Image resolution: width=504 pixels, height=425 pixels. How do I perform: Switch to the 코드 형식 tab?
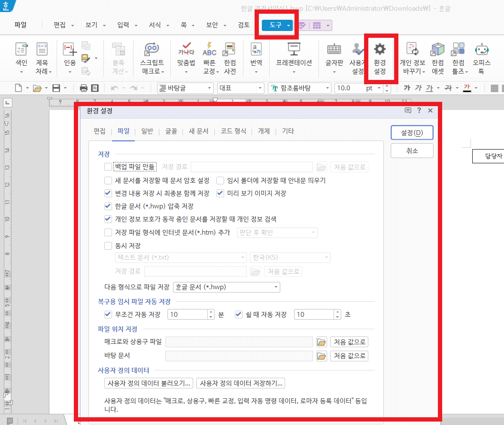[234, 131]
